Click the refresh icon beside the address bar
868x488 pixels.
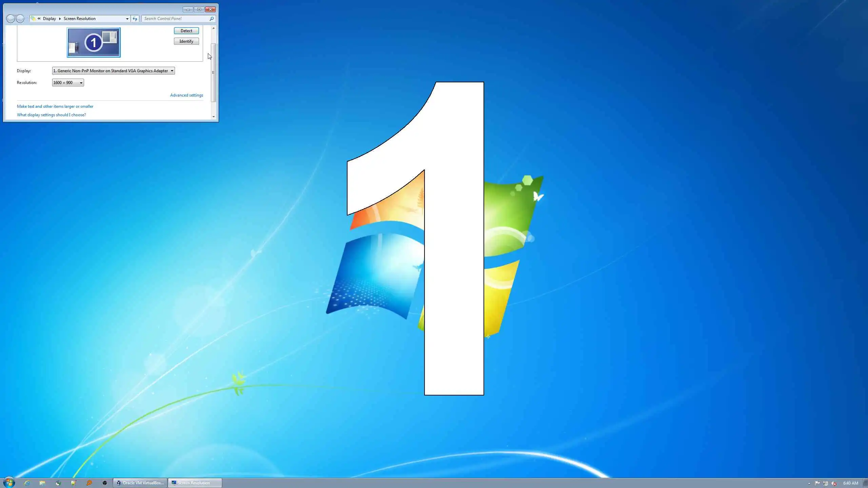[135, 19]
